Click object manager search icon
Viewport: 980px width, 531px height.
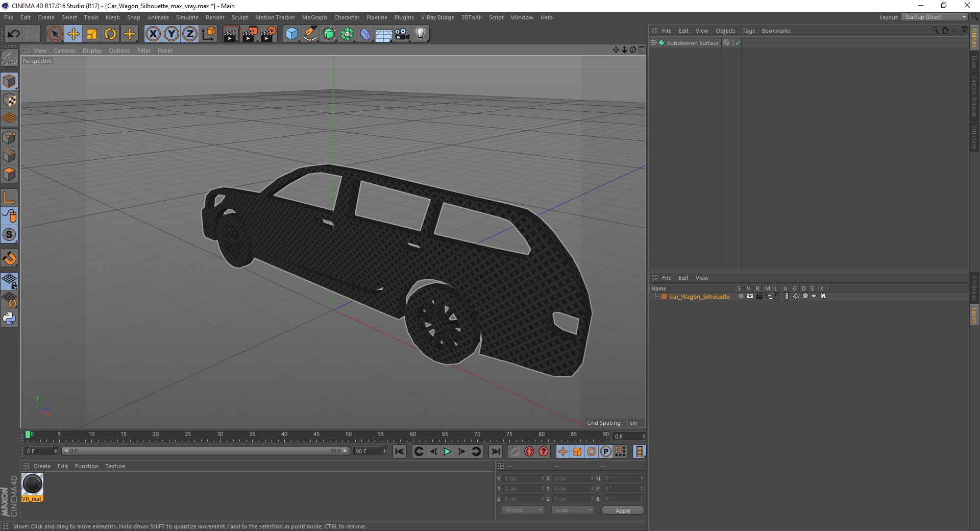click(x=935, y=31)
